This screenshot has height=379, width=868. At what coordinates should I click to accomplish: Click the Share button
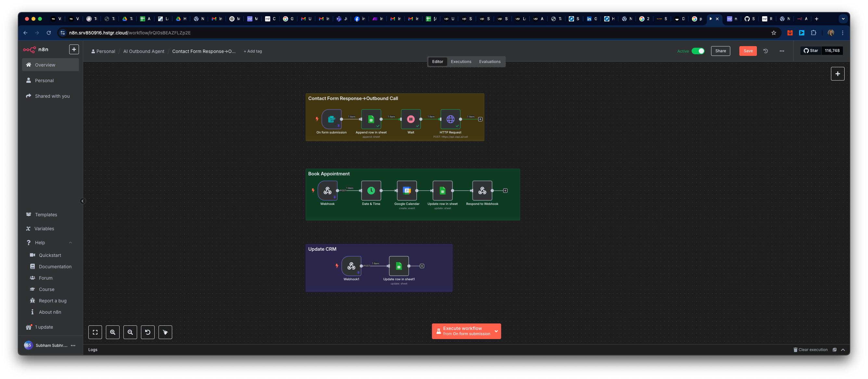[721, 51]
